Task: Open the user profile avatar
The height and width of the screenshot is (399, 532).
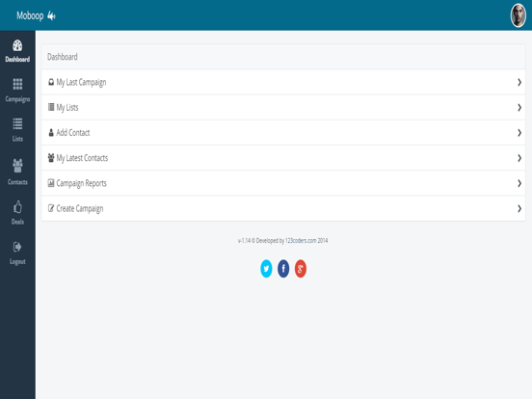Action: click(519, 15)
